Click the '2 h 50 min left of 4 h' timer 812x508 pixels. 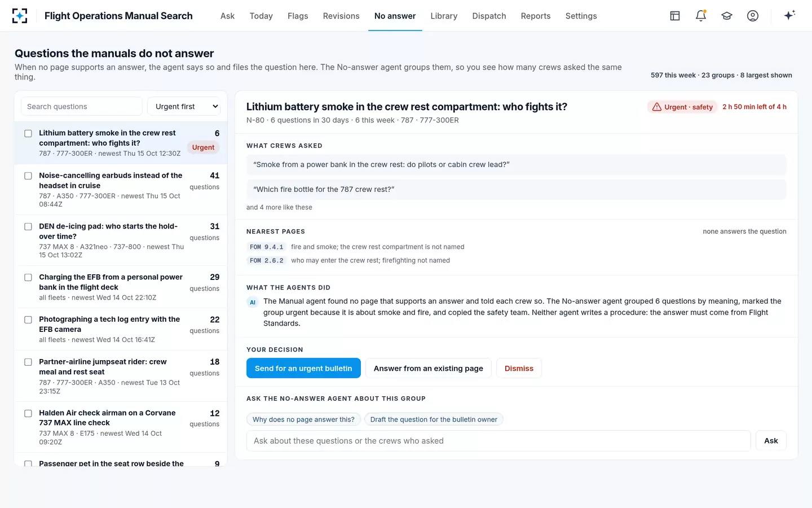754,107
